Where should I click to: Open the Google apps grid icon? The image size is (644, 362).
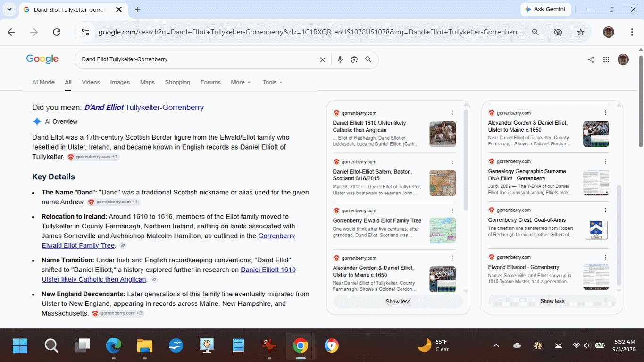click(x=606, y=59)
